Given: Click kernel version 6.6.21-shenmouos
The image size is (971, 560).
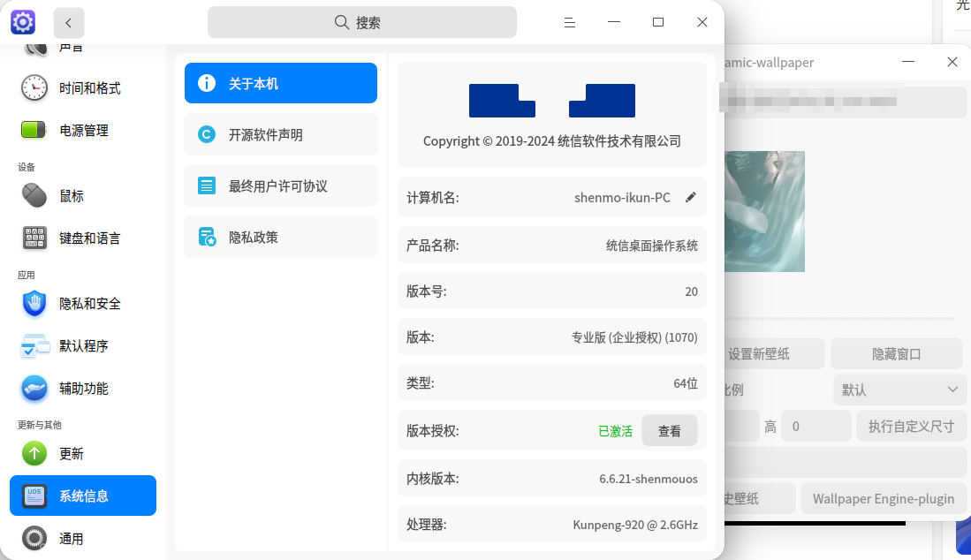Looking at the screenshot, I should pyautogui.click(x=649, y=479).
